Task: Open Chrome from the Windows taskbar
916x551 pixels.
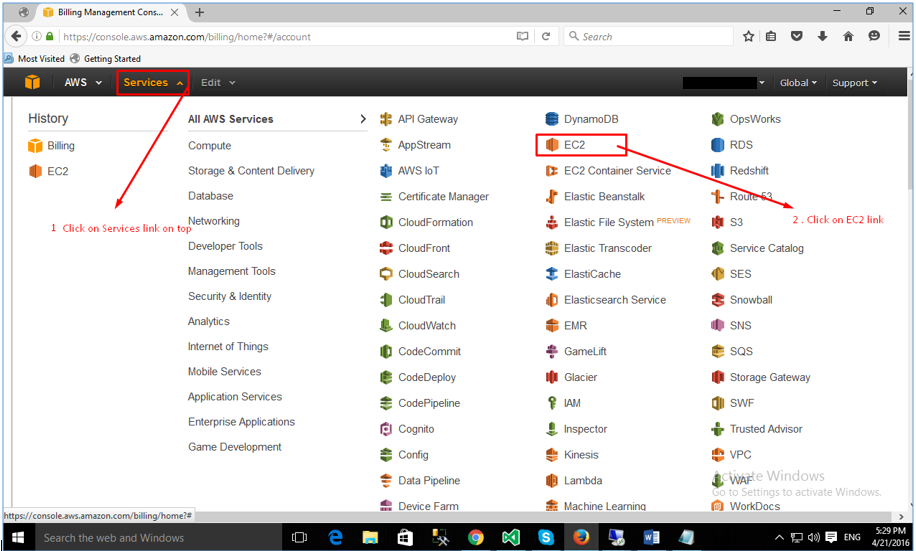Action: tap(476, 537)
